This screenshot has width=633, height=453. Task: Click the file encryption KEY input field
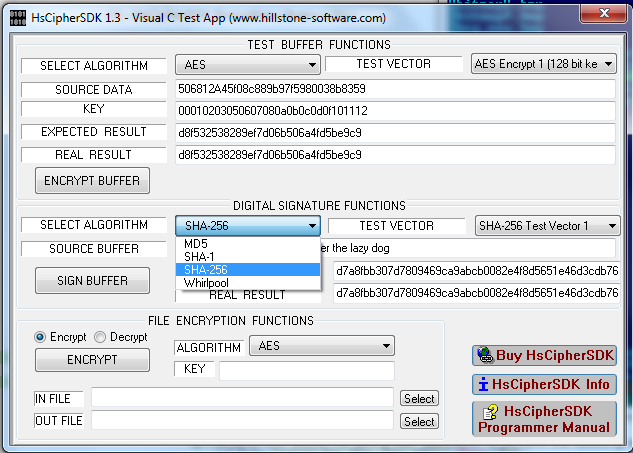(307, 370)
